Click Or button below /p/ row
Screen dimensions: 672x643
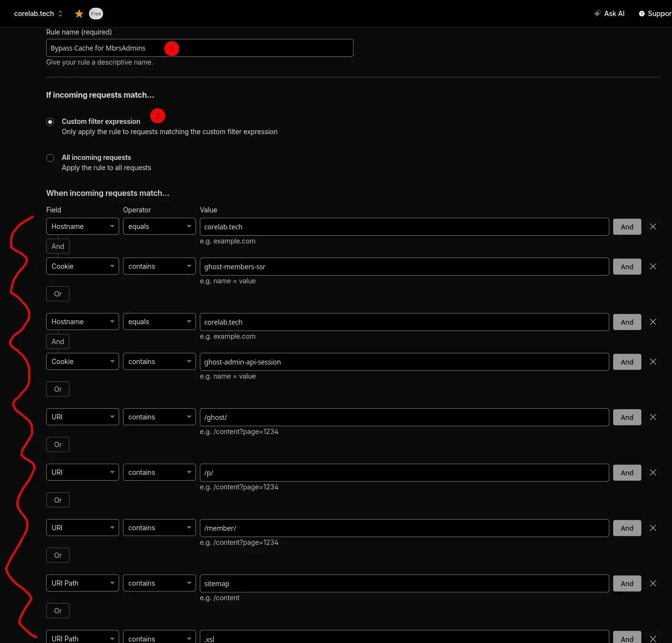pos(58,500)
